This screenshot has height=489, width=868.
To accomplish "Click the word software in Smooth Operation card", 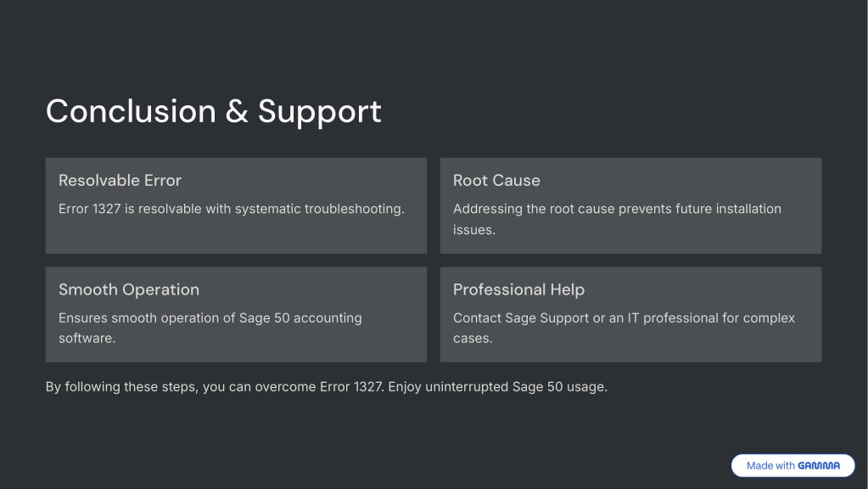I will pos(87,339).
